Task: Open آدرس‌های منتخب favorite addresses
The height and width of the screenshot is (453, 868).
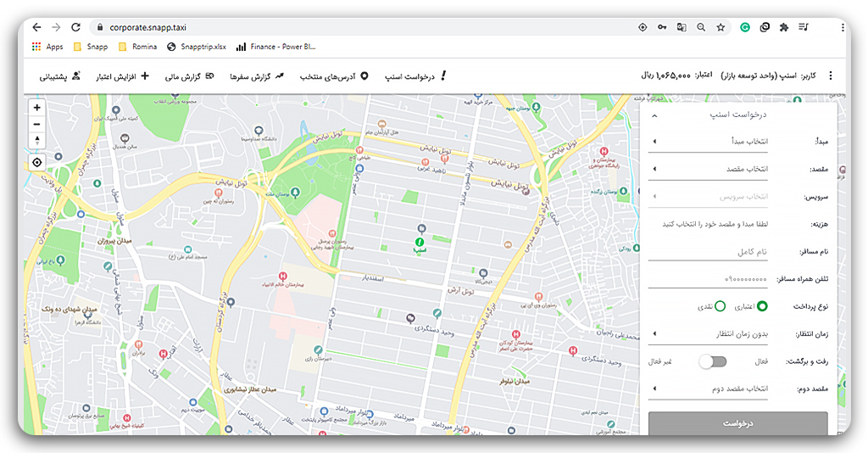Action: [334, 76]
